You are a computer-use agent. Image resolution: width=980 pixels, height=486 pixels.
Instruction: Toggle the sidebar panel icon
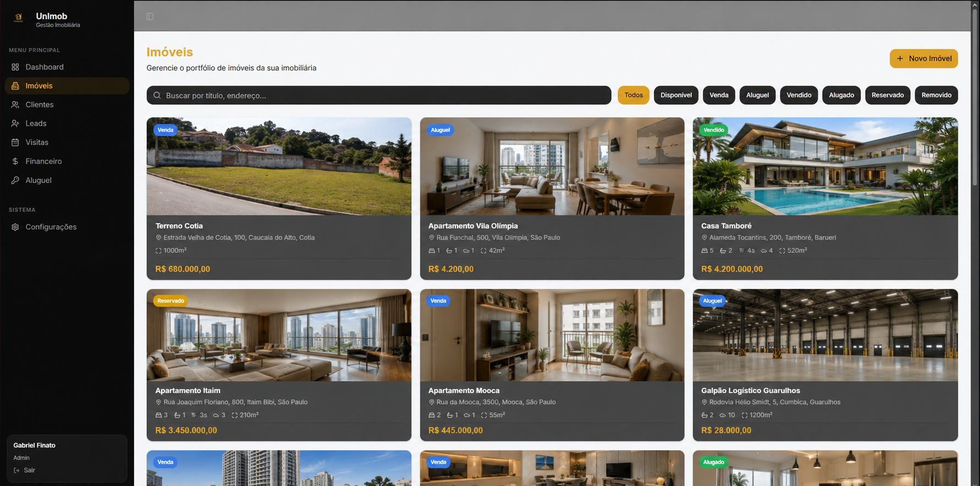(x=150, y=17)
